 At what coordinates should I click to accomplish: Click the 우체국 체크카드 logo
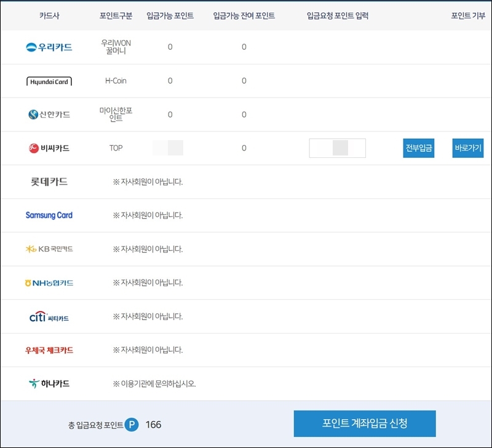[49, 350]
